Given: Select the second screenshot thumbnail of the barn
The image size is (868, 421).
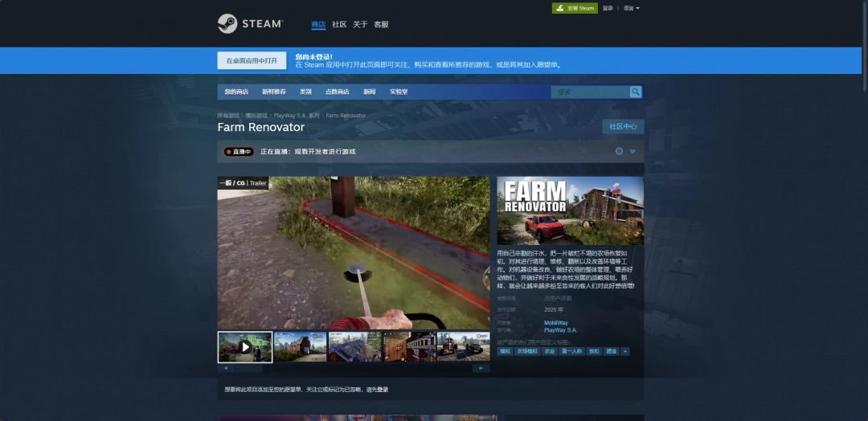Looking at the screenshot, I should (300, 347).
